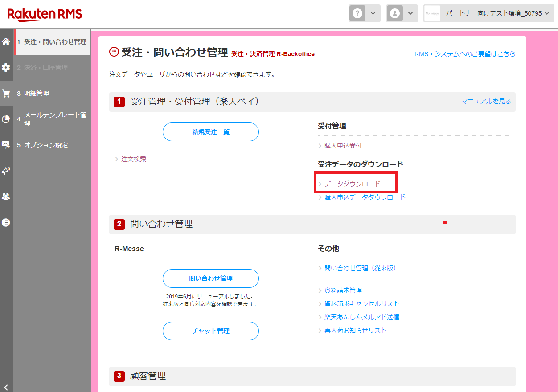Open the 資料請求管理 link
558x392 pixels.
343,290
